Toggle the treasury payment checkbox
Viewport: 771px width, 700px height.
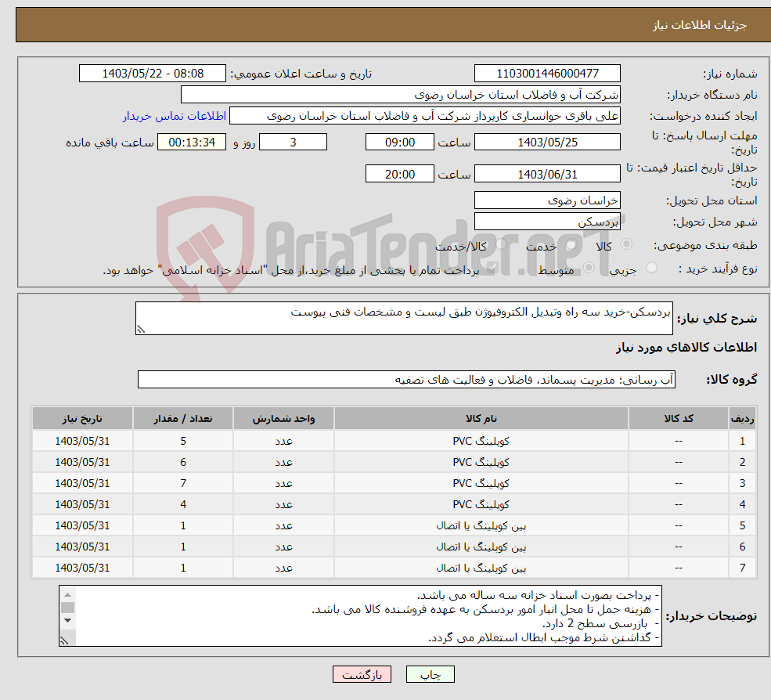pos(492,268)
